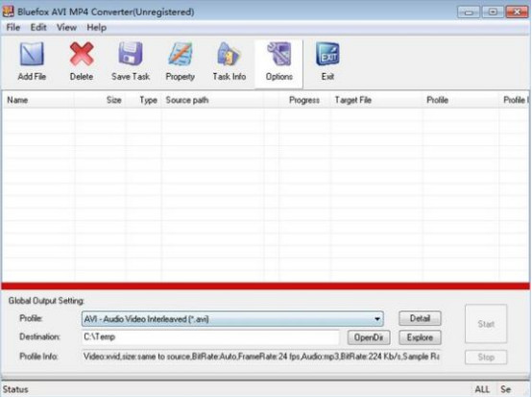The width and height of the screenshot is (532, 397).
Task: Open the Edit menu
Action: (38, 28)
